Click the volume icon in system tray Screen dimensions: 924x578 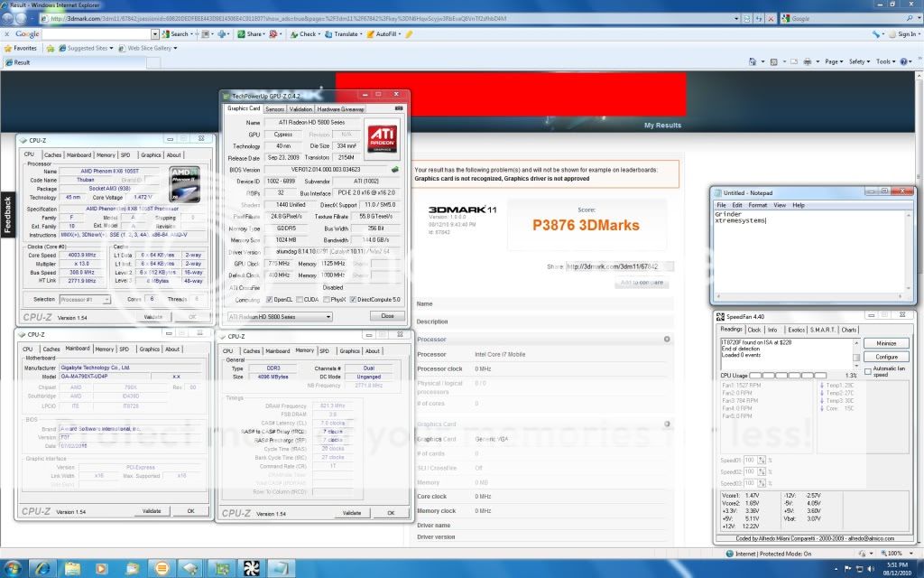pos(868,568)
